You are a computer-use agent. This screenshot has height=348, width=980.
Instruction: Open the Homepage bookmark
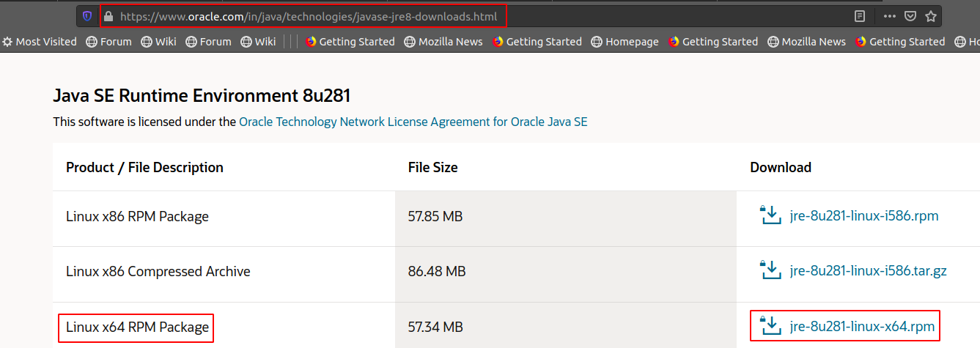click(625, 42)
